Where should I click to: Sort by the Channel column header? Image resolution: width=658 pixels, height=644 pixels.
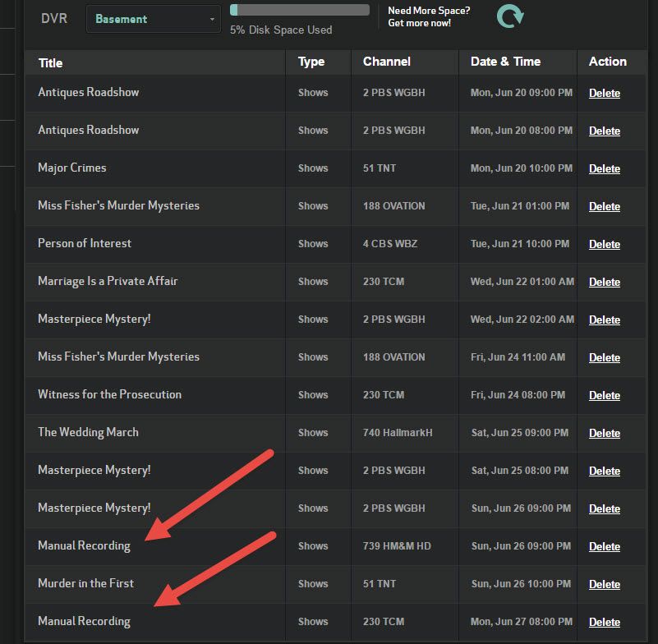[x=386, y=62]
